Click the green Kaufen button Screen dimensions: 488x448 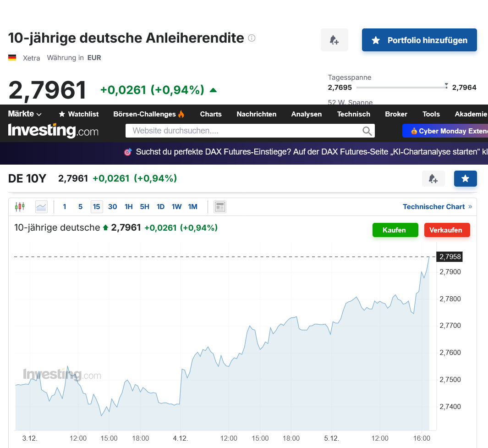click(x=395, y=230)
